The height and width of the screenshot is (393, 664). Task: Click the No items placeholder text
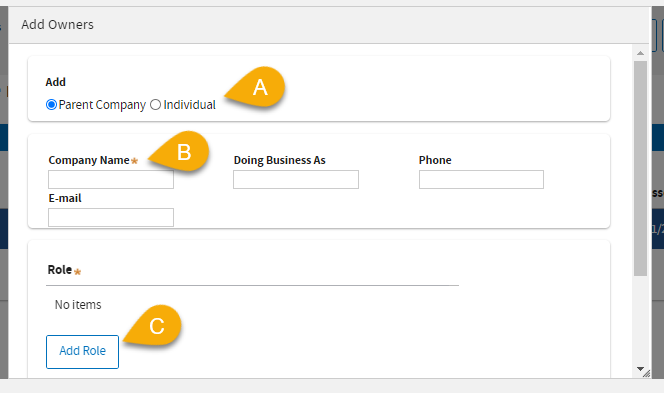pos(78,304)
